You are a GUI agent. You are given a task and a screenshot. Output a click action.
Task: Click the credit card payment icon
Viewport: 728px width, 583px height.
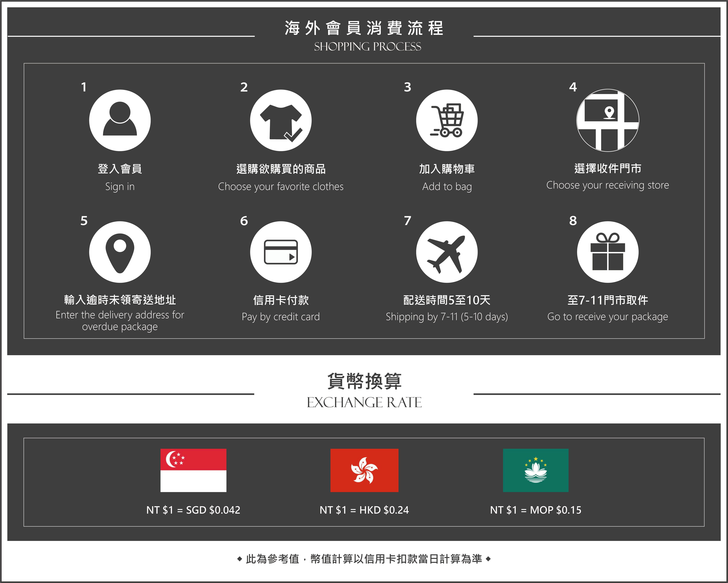pyautogui.click(x=281, y=252)
